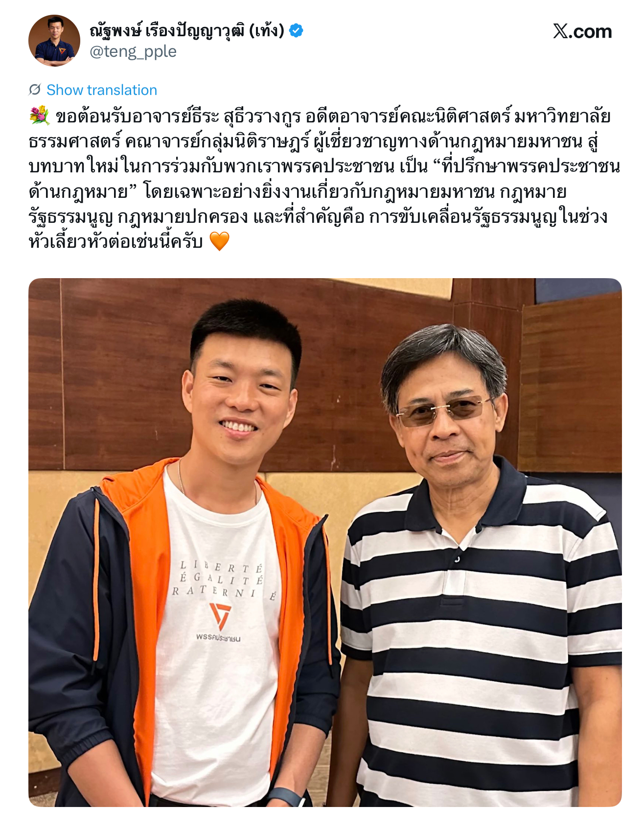Open the @teng_pple handle link

click(133, 51)
